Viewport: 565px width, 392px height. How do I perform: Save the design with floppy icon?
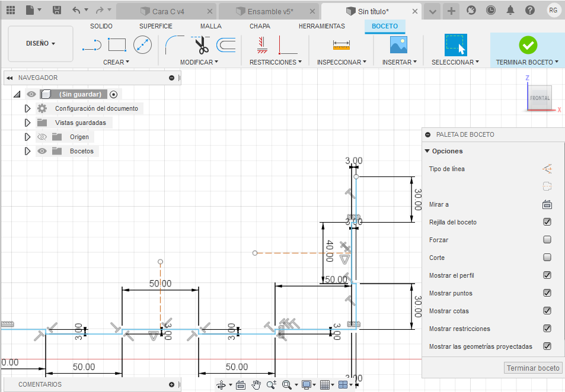(56, 10)
